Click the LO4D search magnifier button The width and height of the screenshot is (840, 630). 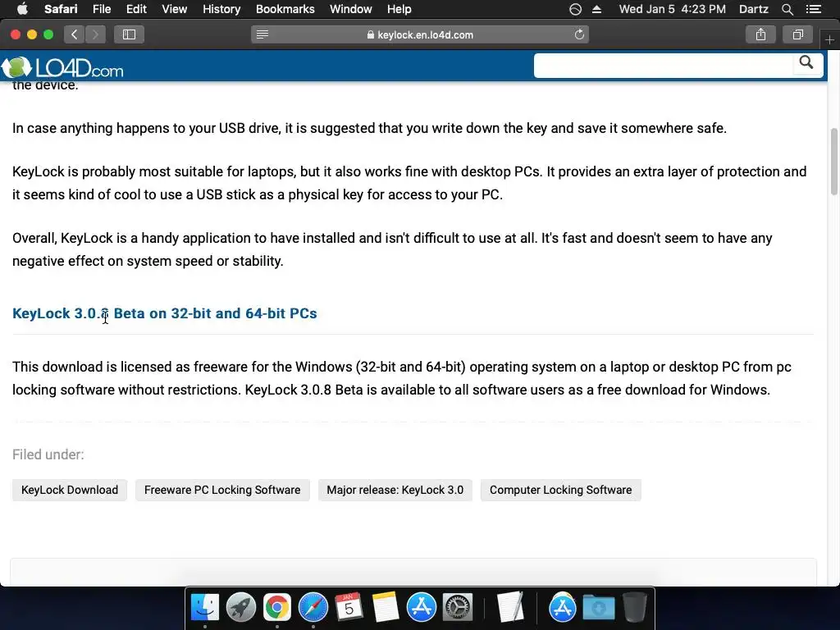[806, 62]
